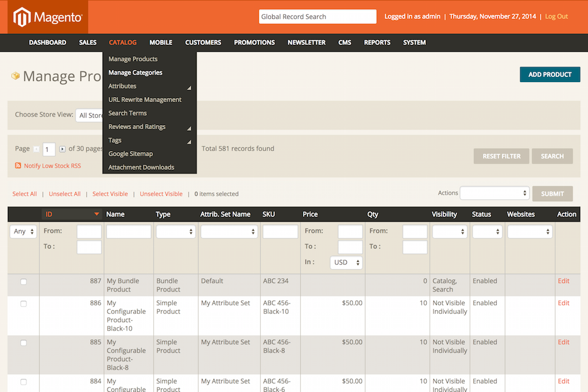Click the Select All link

pyautogui.click(x=25, y=194)
